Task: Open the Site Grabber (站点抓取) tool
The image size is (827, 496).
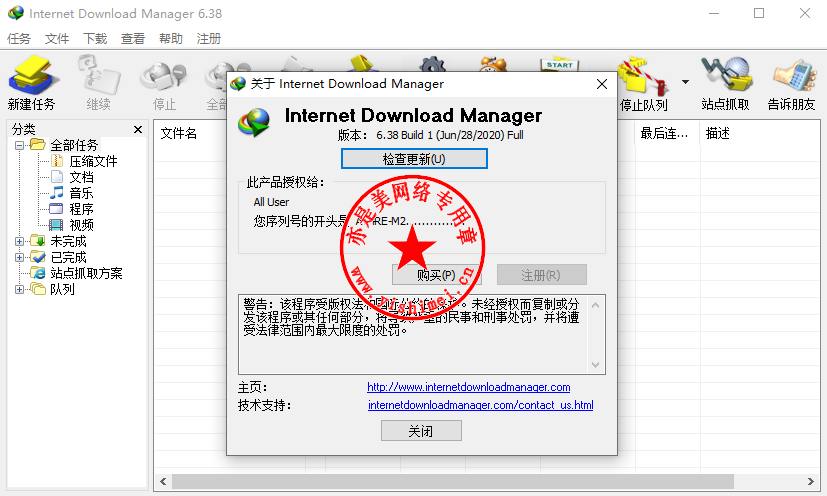Action: pyautogui.click(x=725, y=83)
